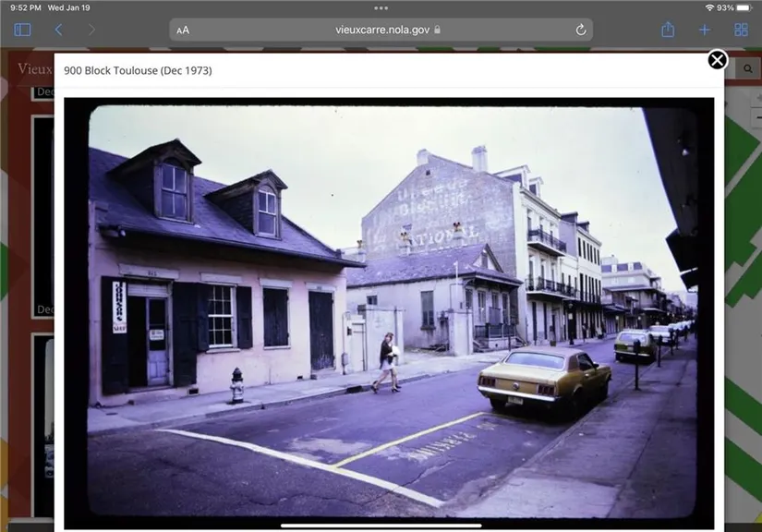Tap the battery indicator in status bar
Screen dimensions: 762x532
743,7
